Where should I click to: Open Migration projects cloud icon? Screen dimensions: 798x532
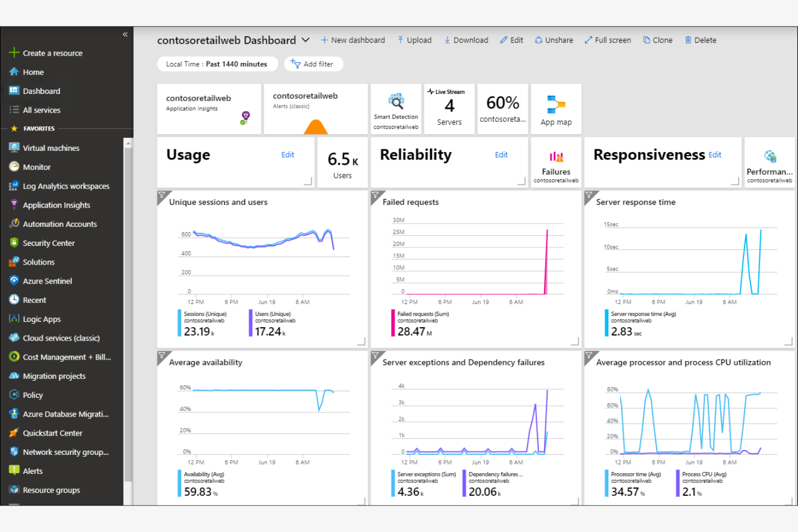coord(14,376)
